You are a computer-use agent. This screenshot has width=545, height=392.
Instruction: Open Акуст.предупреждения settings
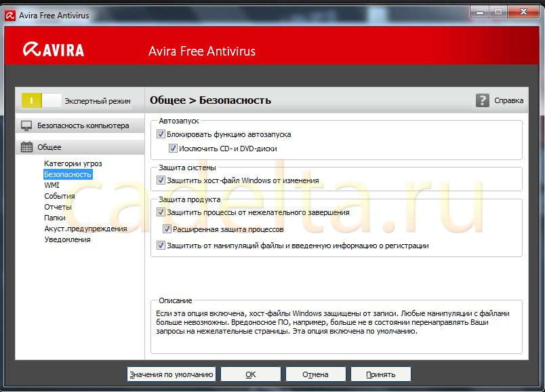click(x=85, y=229)
